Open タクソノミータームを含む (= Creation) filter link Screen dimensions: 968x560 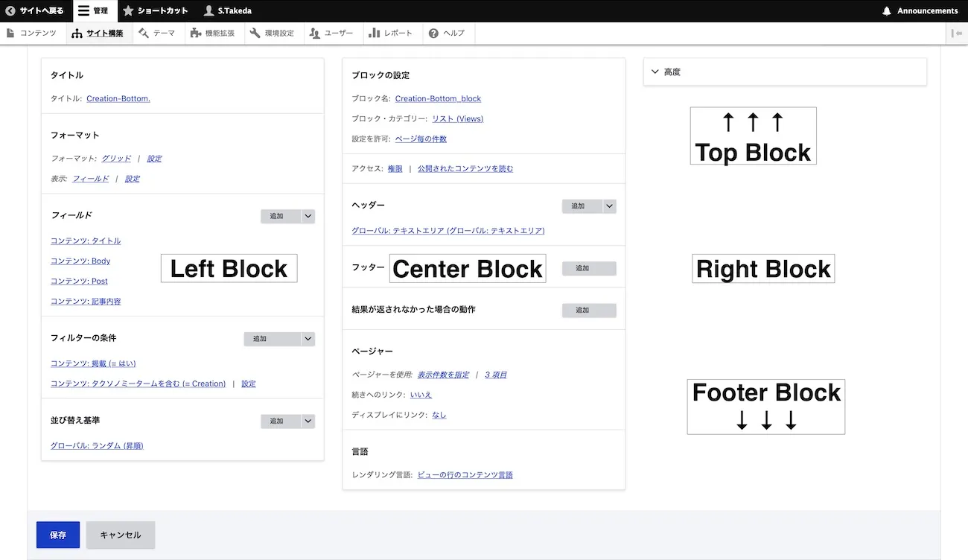tap(138, 384)
